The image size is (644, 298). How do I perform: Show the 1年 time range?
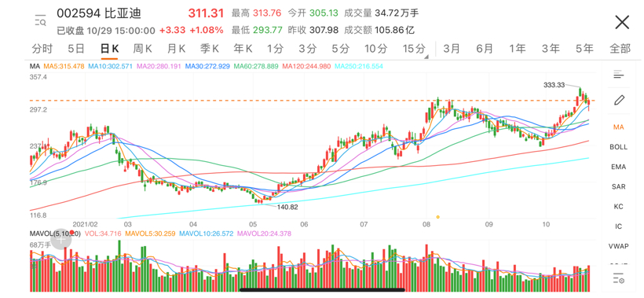pos(518,49)
